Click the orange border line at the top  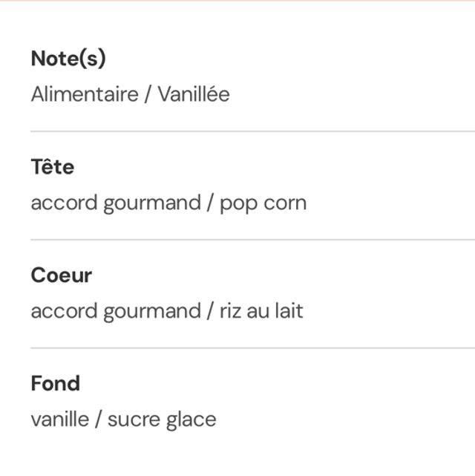tap(237, 1)
